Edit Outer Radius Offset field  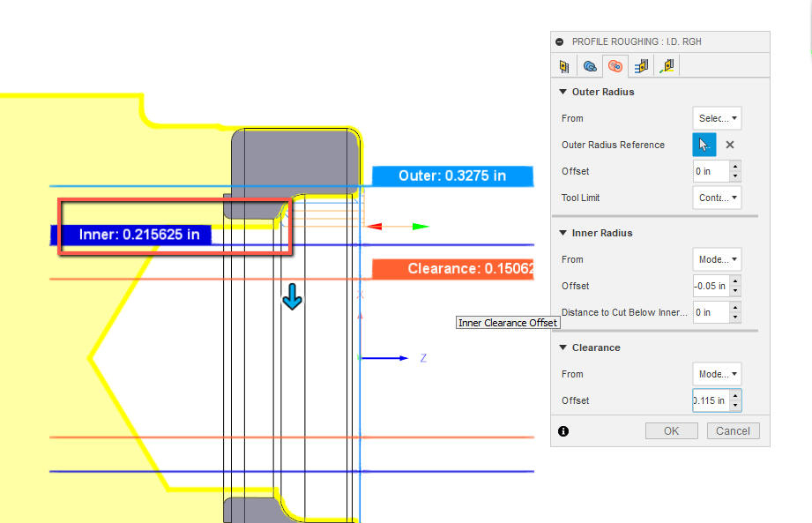tap(711, 171)
